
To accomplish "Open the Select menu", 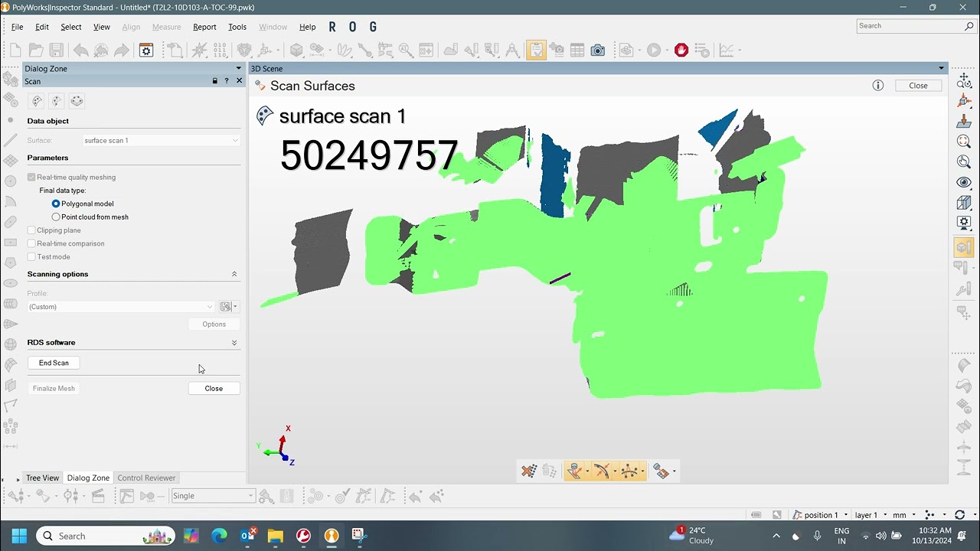I will [71, 27].
